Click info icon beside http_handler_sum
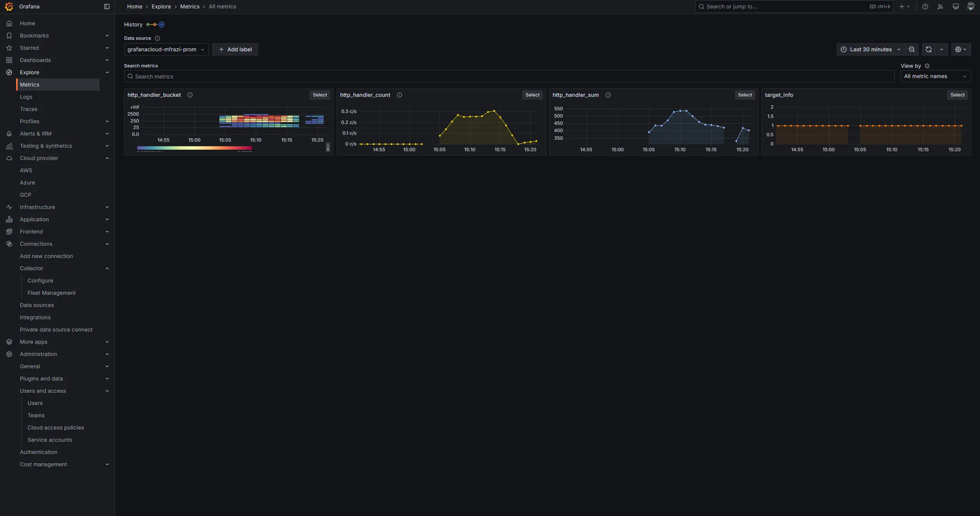 [608, 95]
